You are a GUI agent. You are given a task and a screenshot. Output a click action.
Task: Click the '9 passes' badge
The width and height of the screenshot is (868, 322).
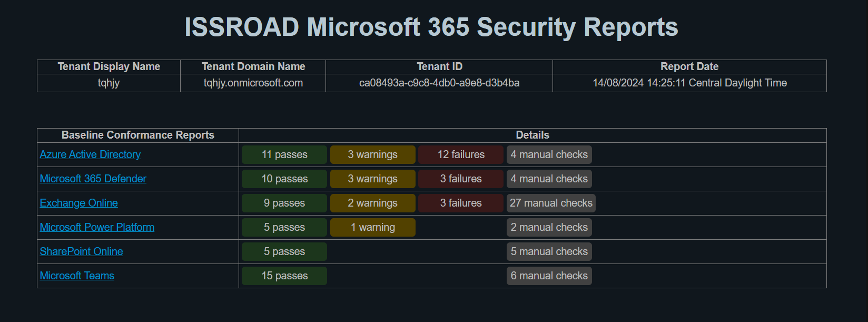click(x=284, y=203)
